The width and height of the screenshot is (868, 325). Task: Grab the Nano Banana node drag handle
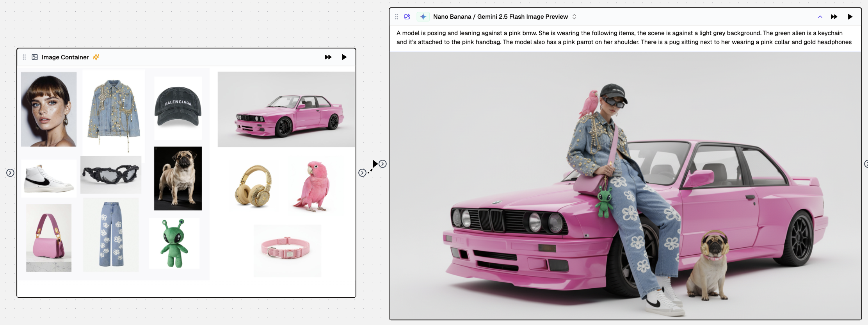pyautogui.click(x=397, y=17)
